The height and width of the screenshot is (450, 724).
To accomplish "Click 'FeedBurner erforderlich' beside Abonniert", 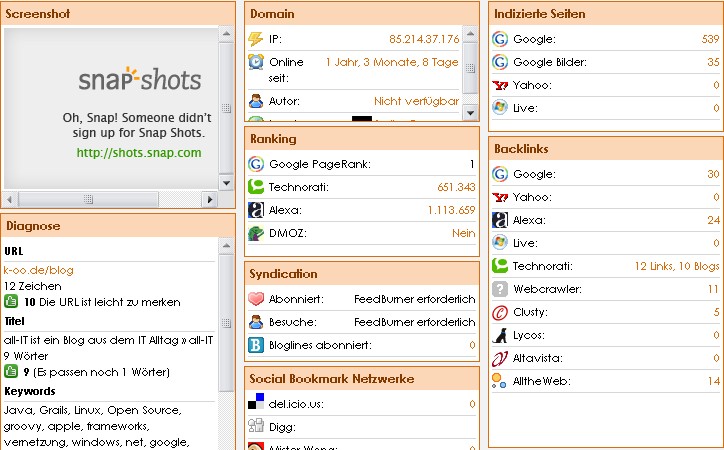I will click(415, 299).
